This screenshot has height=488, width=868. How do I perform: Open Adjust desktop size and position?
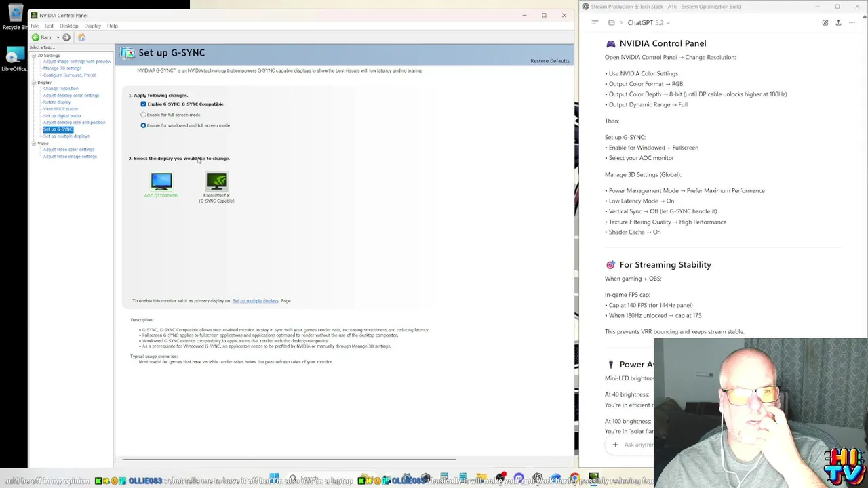pos(75,123)
